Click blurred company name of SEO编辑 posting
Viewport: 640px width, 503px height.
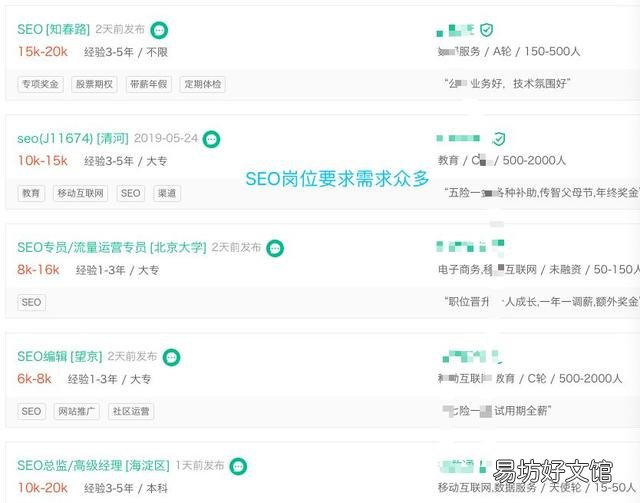click(x=472, y=356)
